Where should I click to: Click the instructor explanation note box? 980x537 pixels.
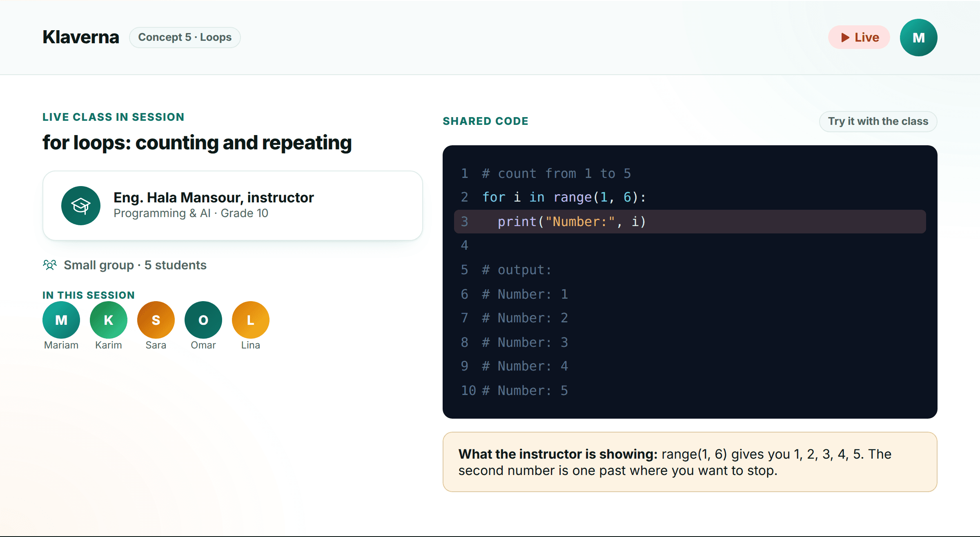690,462
